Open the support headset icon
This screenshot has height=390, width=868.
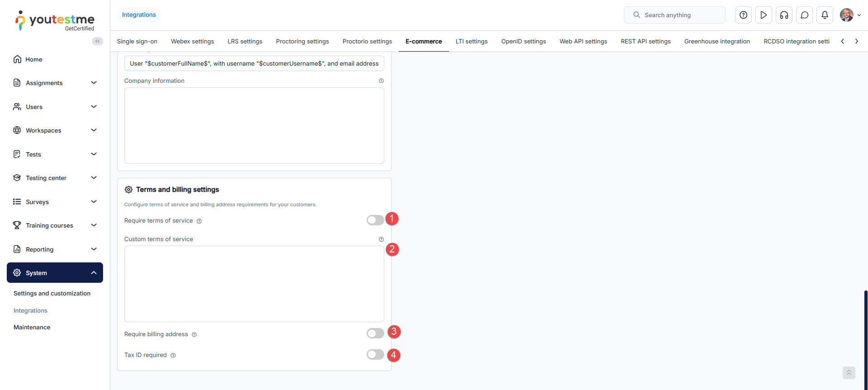pos(784,15)
